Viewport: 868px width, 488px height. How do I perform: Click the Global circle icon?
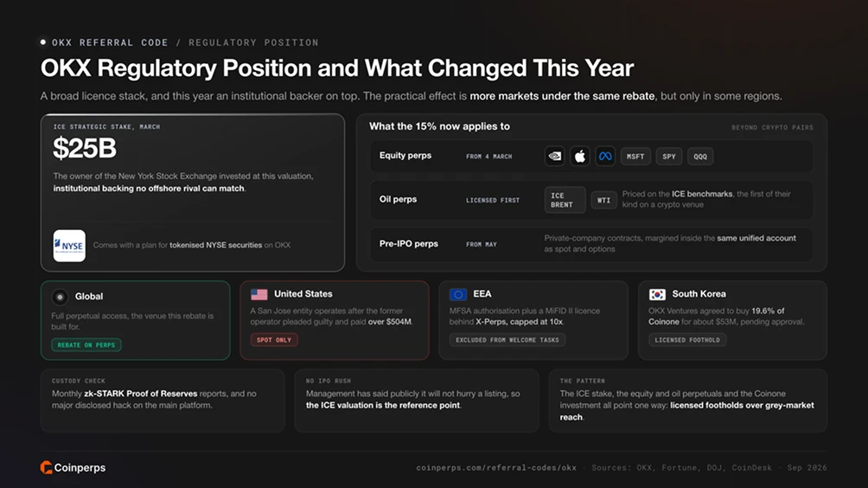pyautogui.click(x=60, y=297)
